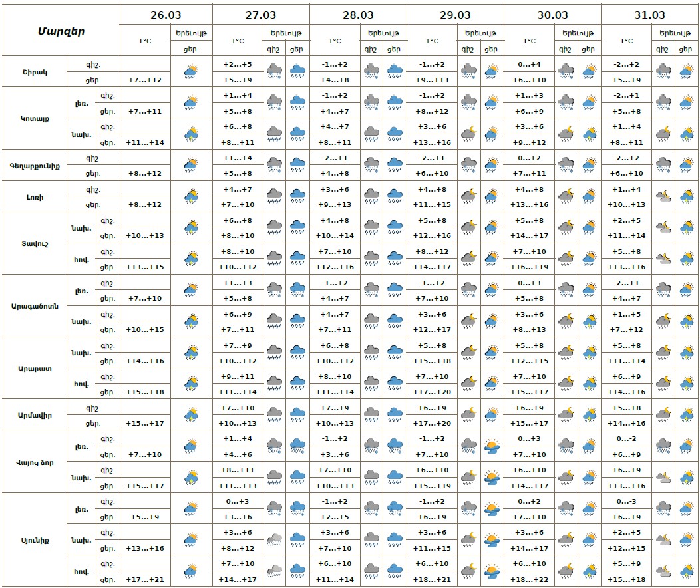Click the Արագածոտն region row label
This screenshot has width=700, height=588.
[32, 305]
